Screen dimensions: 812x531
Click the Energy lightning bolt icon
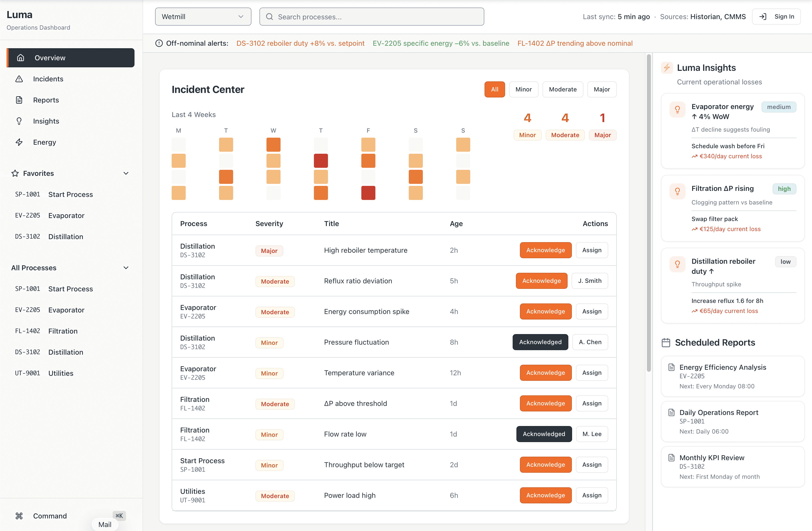pos(19,142)
